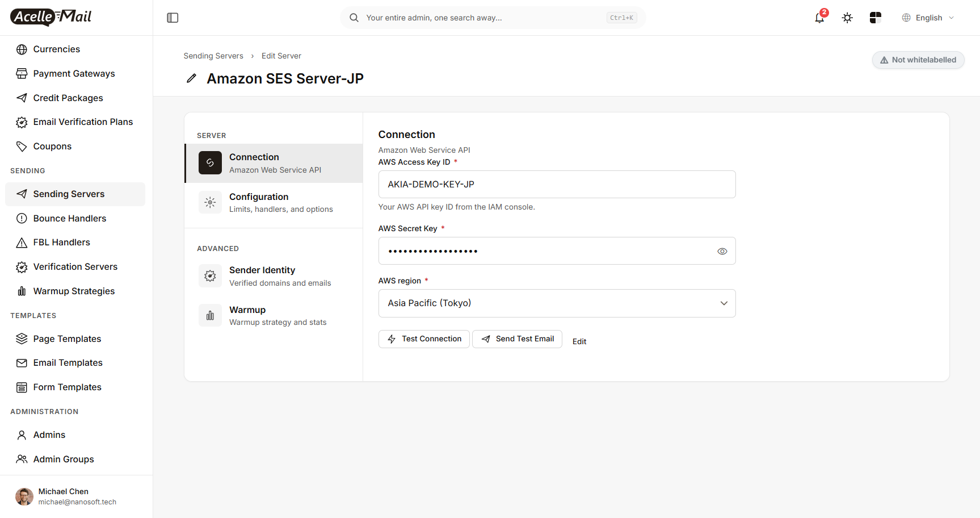
Task: Click the Acelle Mail logo
Action: (51, 17)
